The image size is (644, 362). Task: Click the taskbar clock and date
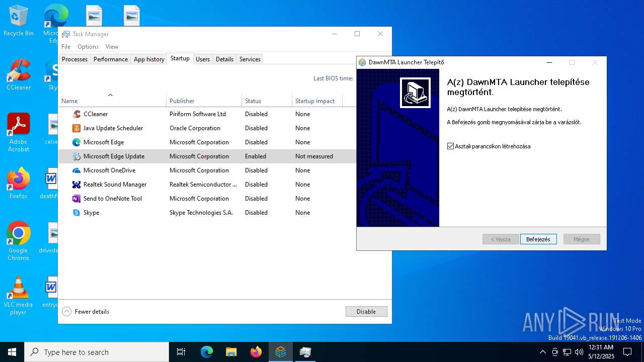(601, 352)
